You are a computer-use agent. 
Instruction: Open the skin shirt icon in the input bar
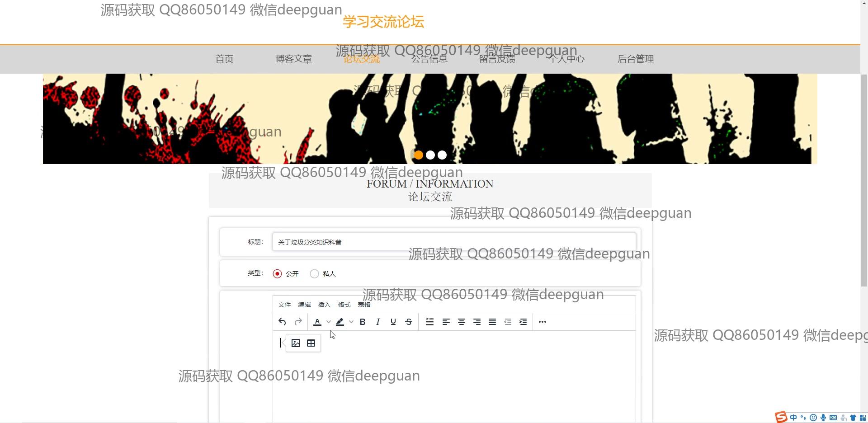[853, 418]
